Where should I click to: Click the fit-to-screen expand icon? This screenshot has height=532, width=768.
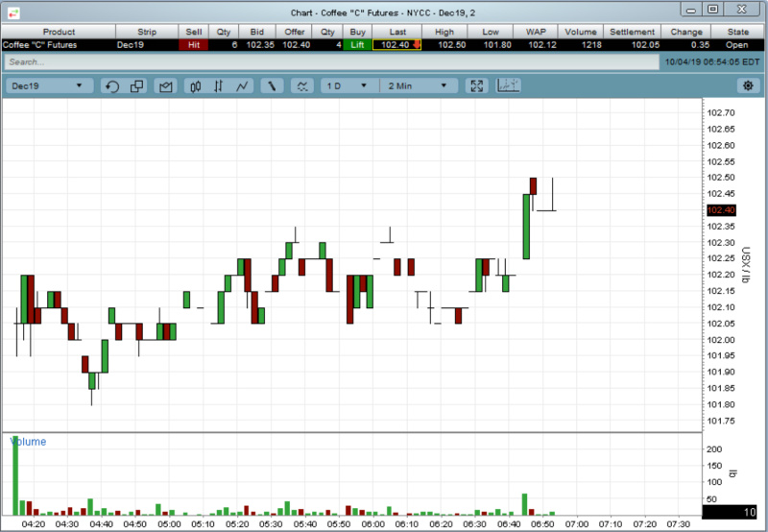pyautogui.click(x=476, y=86)
